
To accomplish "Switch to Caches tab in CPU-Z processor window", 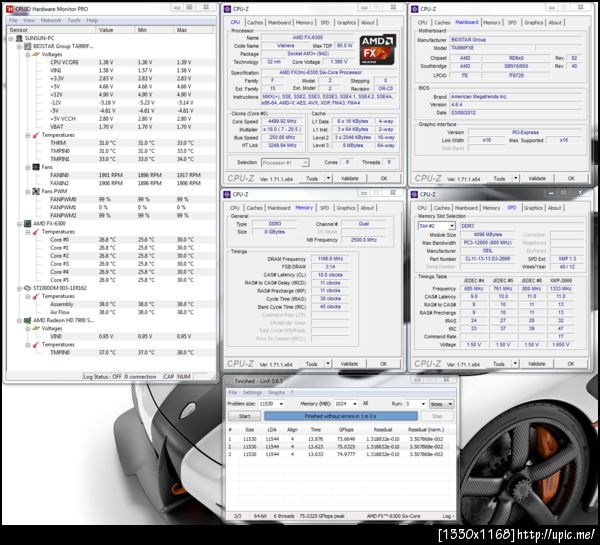I will point(254,23).
